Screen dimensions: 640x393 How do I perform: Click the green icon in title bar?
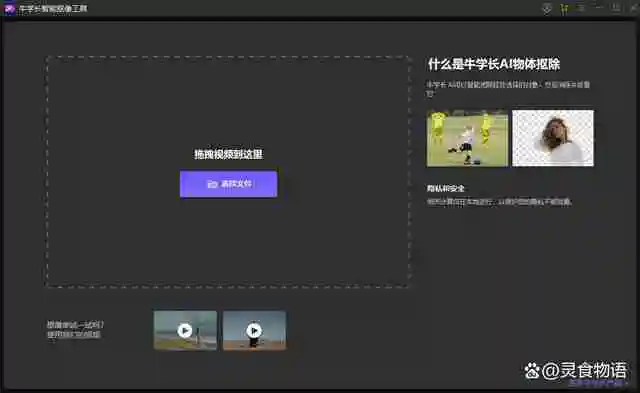[x=564, y=9]
